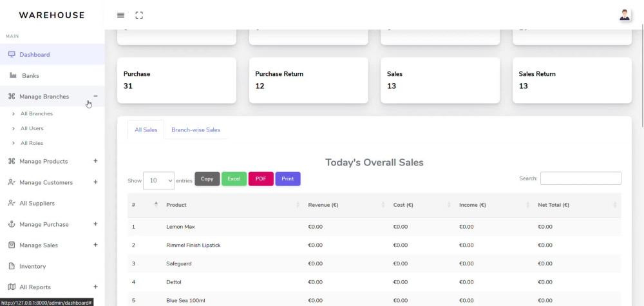
Task: Select the Safeguard product cell
Action: coord(232,263)
